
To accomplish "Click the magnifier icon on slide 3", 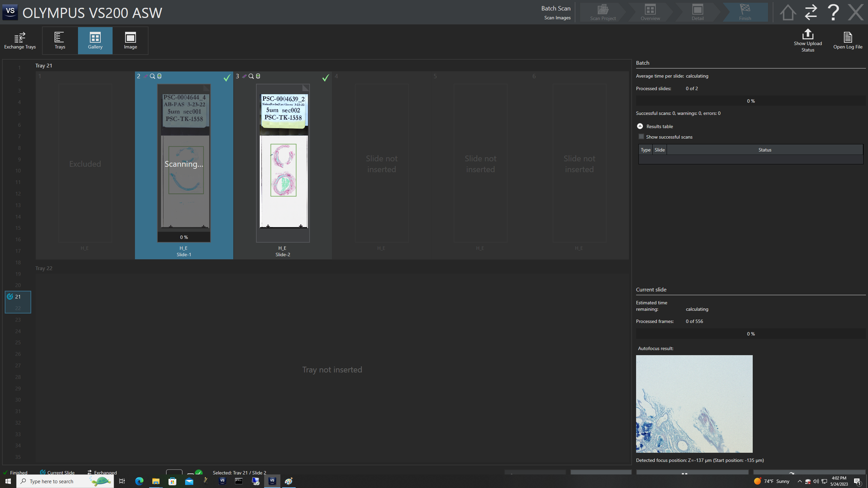I will click(251, 76).
